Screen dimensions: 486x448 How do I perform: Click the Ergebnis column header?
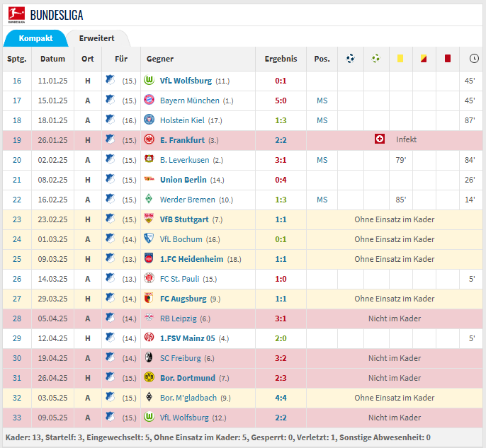click(281, 59)
